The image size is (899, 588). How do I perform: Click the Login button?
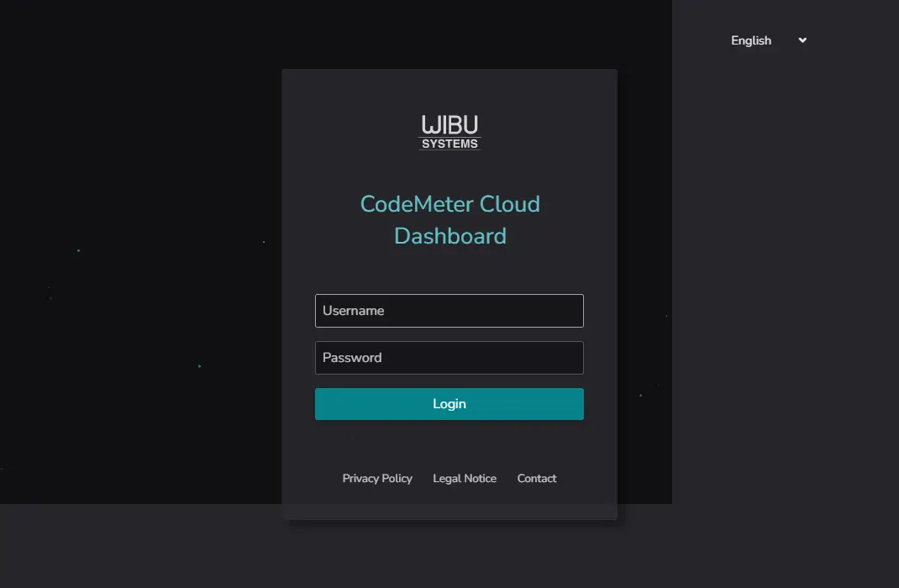[449, 404]
